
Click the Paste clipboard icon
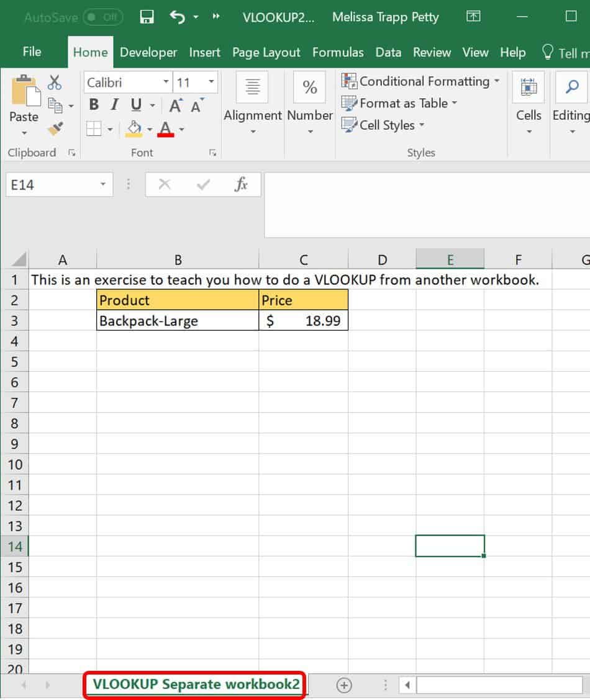tap(24, 92)
